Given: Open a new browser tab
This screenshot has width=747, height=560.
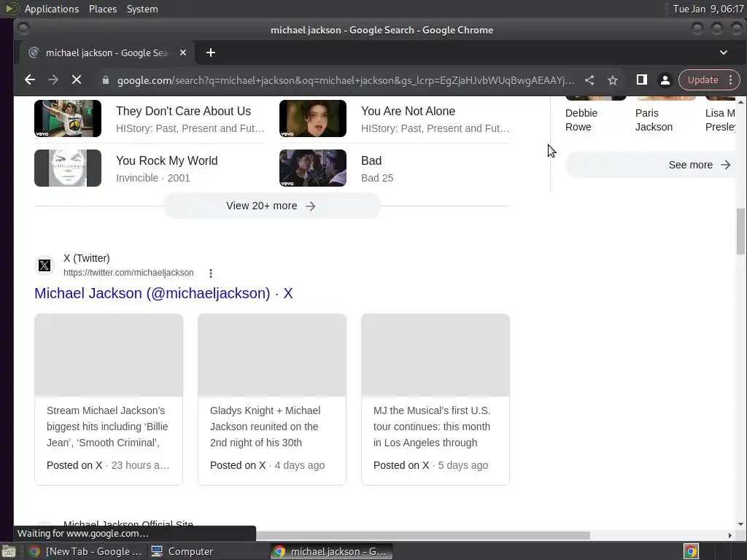Looking at the screenshot, I should click(x=211, y=52).
